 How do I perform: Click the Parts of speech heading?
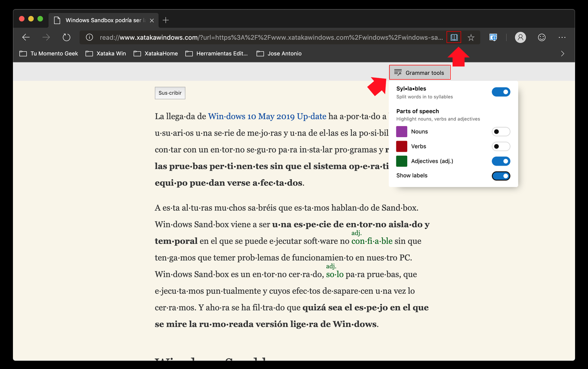click(418, 111)
